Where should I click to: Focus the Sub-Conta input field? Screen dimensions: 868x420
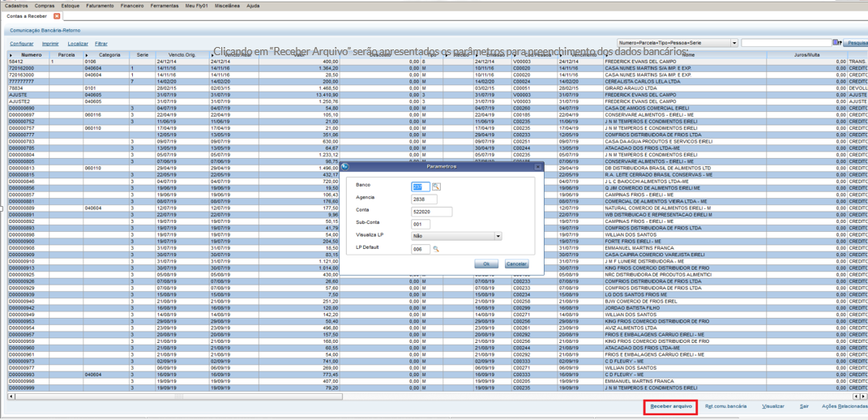[x=421, y=225]
